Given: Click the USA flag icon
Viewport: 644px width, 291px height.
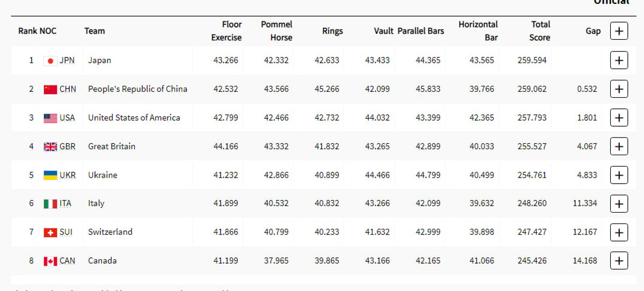Looking at the screenshot, I should (50, 118).
